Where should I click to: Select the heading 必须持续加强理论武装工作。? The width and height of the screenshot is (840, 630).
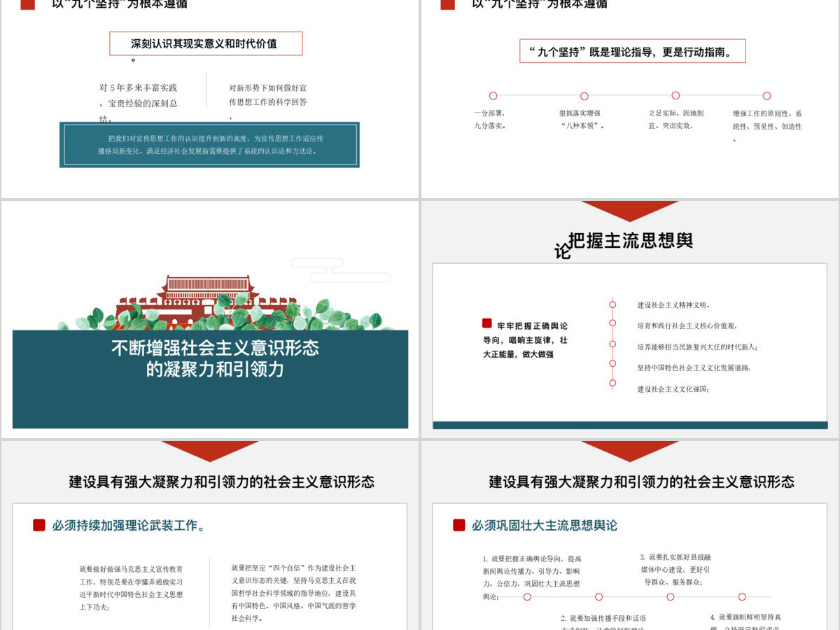tap(130, 526)
